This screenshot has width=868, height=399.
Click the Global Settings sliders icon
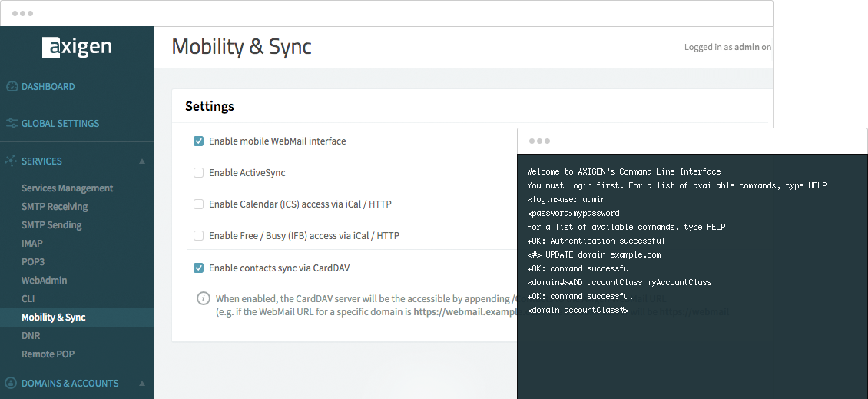coord(12,124)
